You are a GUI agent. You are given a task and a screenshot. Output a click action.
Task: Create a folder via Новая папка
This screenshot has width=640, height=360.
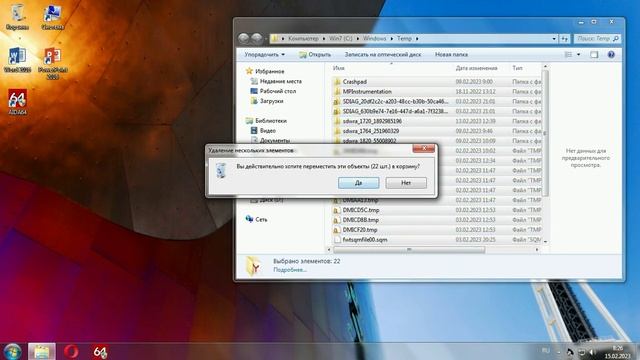coord(451,54)
